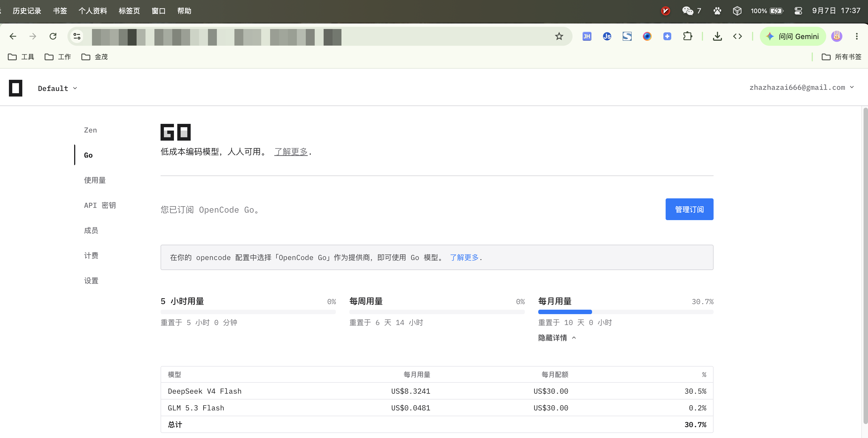The height and width of the screenshot is (438, 868).
Task: Open the 工具 bookmarks folder
Action: tap(21, 57)
